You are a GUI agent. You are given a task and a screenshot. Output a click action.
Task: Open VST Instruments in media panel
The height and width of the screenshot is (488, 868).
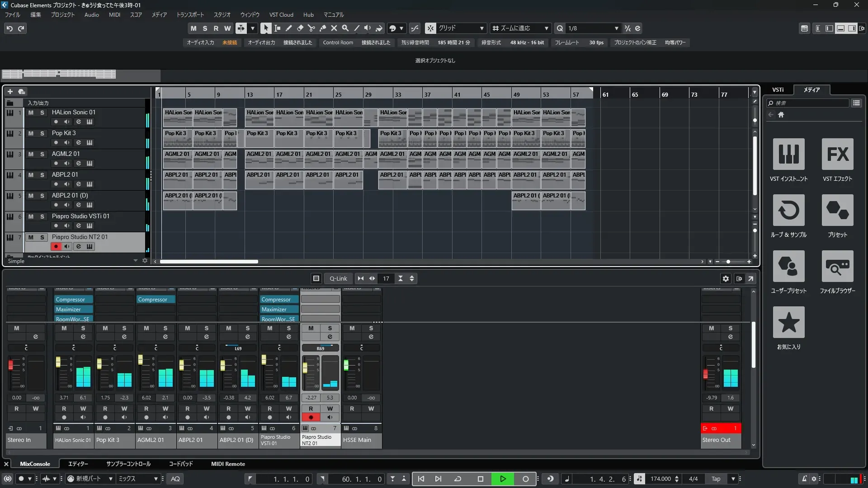(x=788, y=154)
